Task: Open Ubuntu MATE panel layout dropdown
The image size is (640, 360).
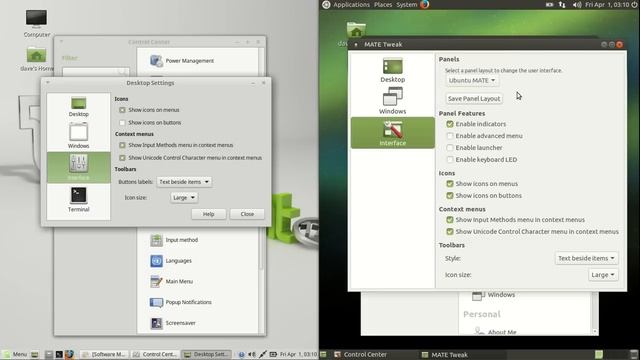Action: pyautogui.click(x=472, y=80)
